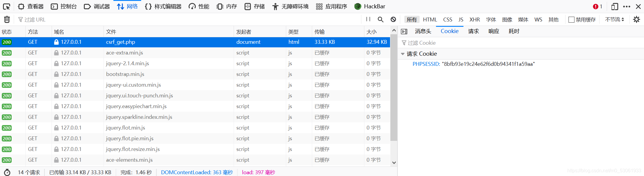644x176 pixels.
Task: Activate the element picker icon
Action: coord(7,6)
